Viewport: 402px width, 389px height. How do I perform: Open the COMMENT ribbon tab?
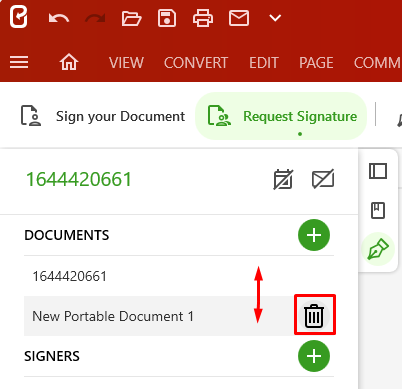(x=377, y=63)
